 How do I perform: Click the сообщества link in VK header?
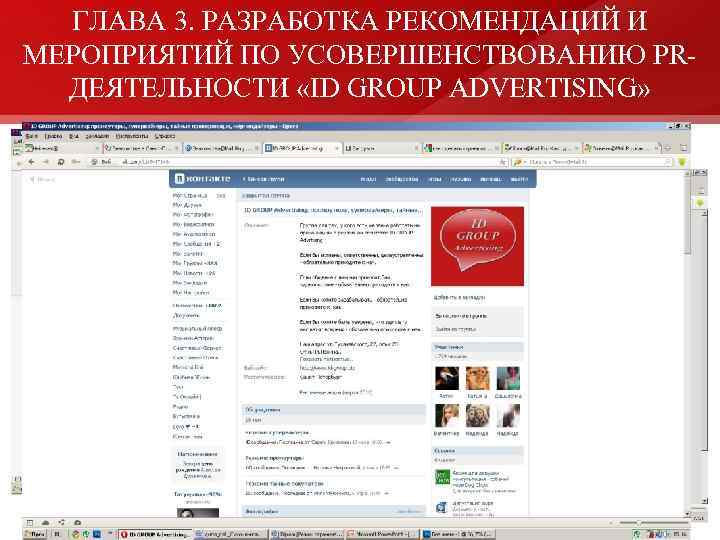pyautogui.click(x=402, y=179)
